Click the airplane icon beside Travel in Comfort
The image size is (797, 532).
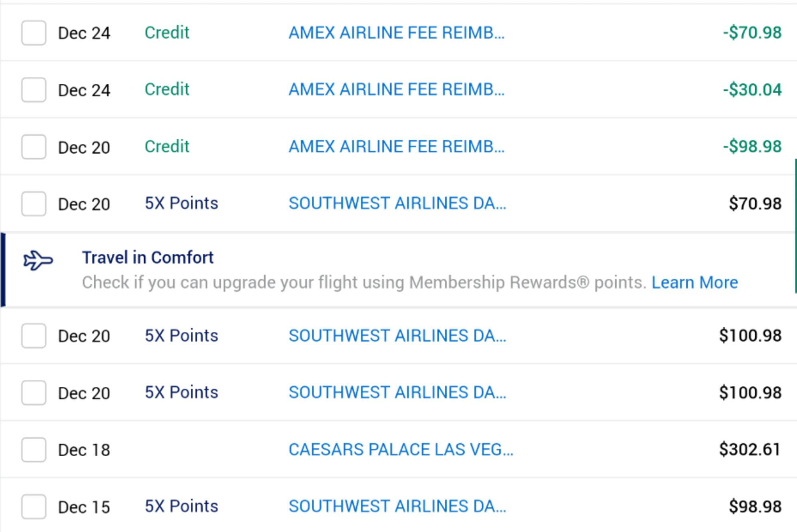38,261
